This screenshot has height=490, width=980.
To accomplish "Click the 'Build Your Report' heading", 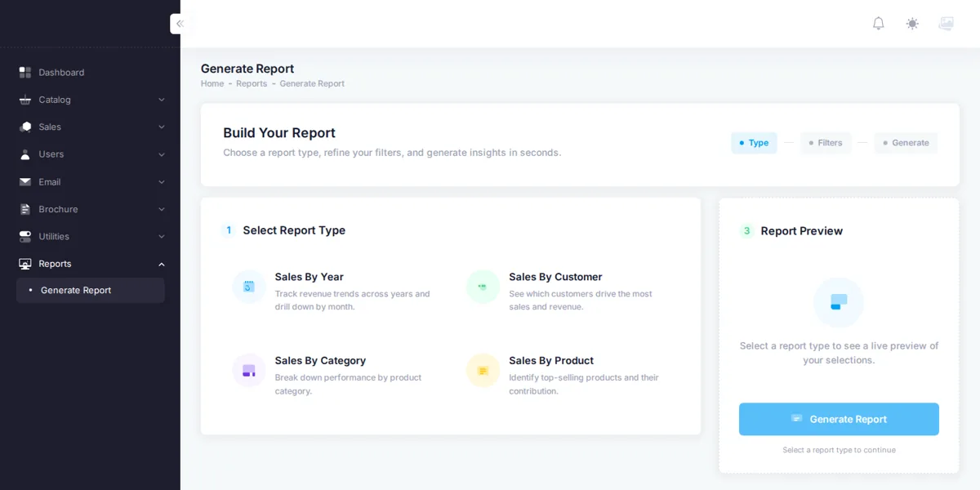I will [x=279, y=133].
